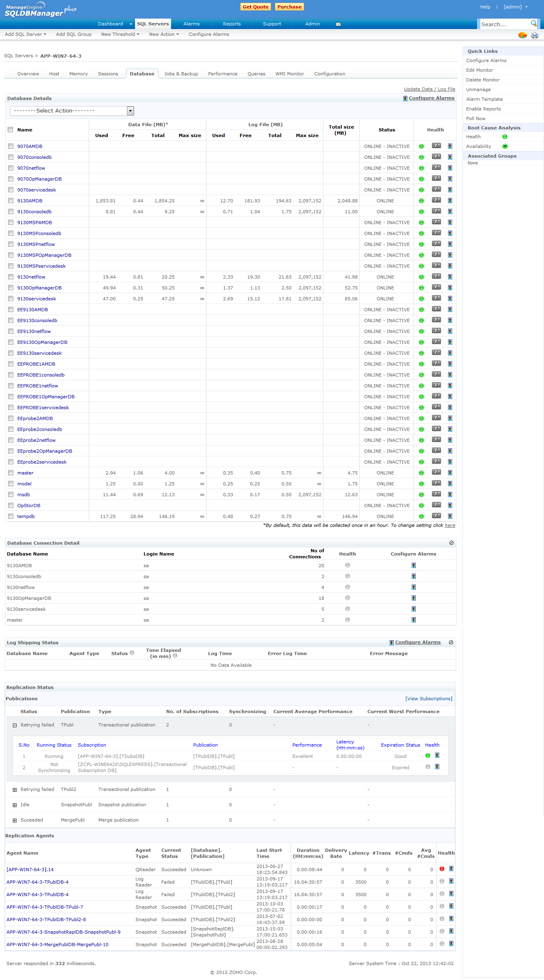Click alarm configuration icon for 9130AMDB row
This screenshot has height=980, width=544.
450,201
